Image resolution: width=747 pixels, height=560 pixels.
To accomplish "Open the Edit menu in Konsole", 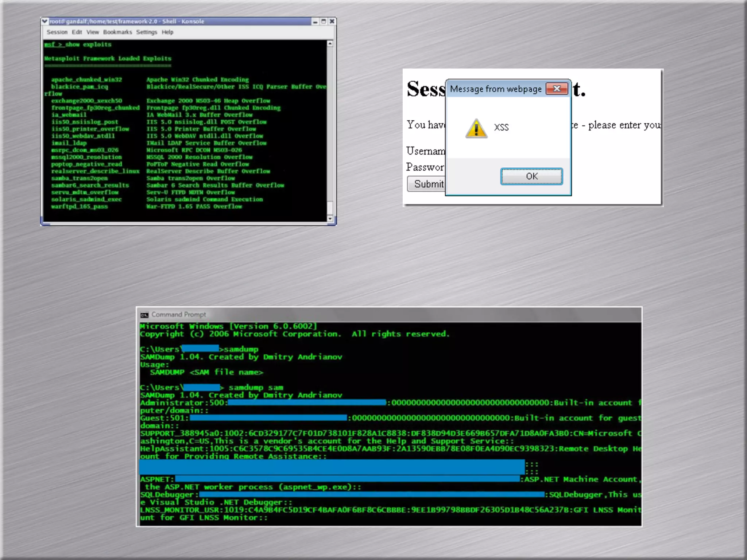I will pos(77,32).
